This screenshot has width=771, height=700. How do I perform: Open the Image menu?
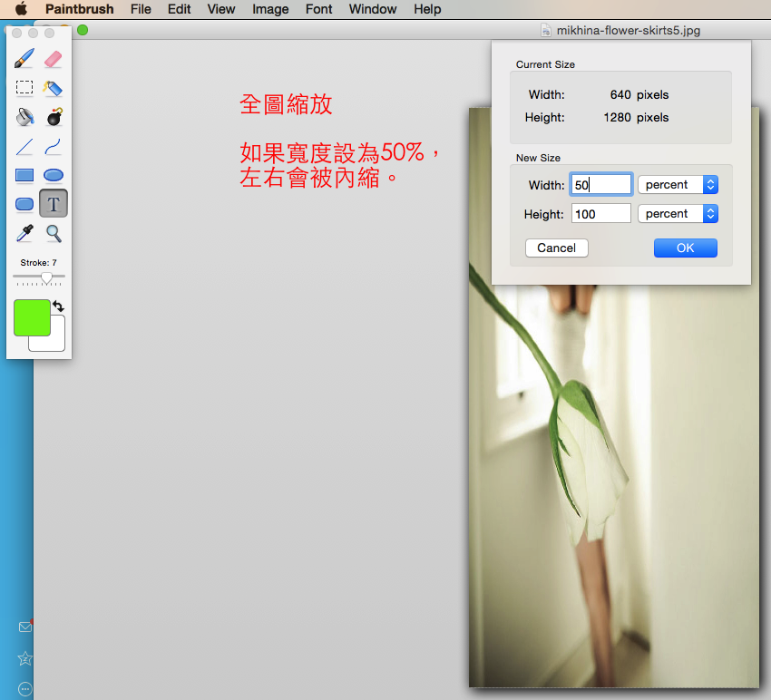coord(270,9)
